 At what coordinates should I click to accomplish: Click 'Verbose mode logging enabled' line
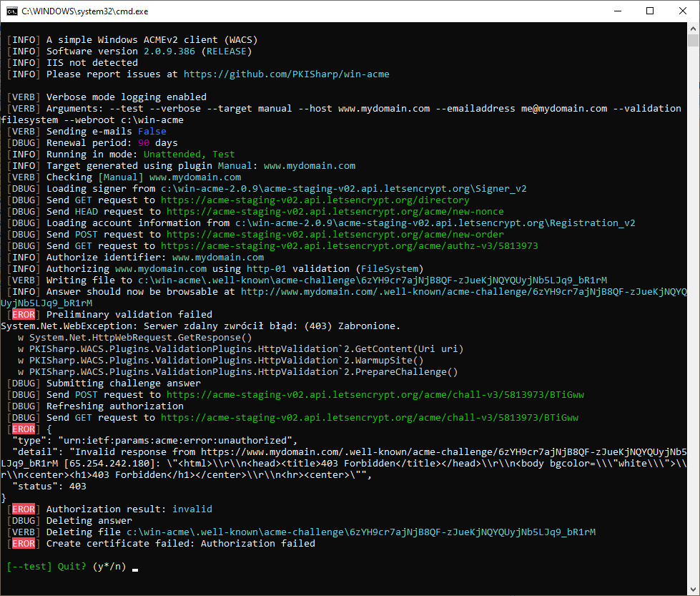tap(107, 97)
